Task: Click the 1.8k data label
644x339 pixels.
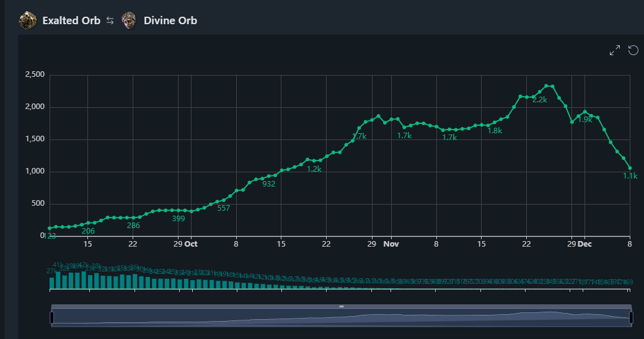Action: [495, 131]
